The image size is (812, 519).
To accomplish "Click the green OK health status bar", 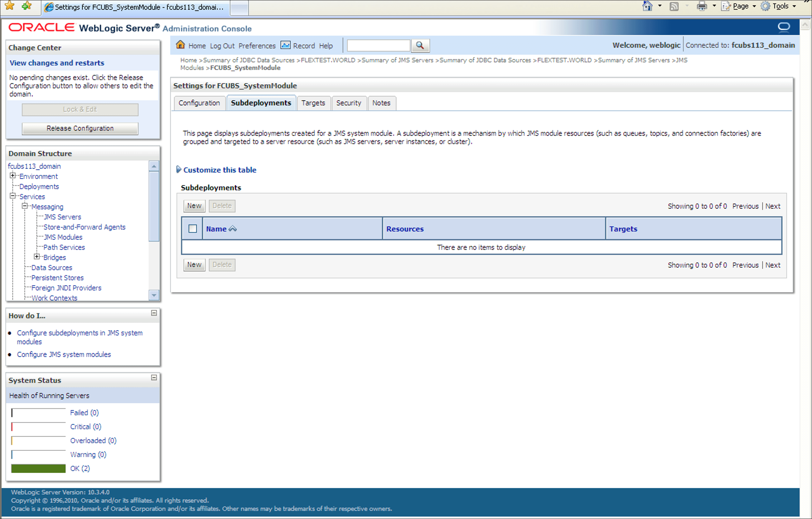I will coord(38,468).
